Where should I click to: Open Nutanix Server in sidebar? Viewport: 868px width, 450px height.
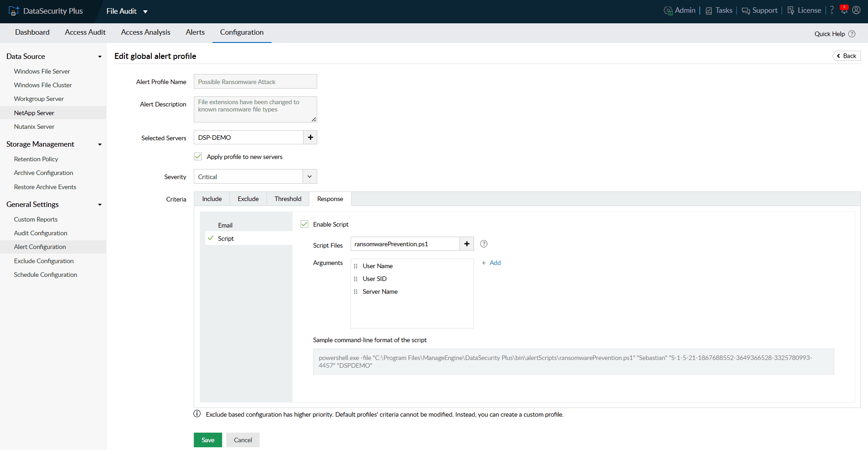click(34, 127)
